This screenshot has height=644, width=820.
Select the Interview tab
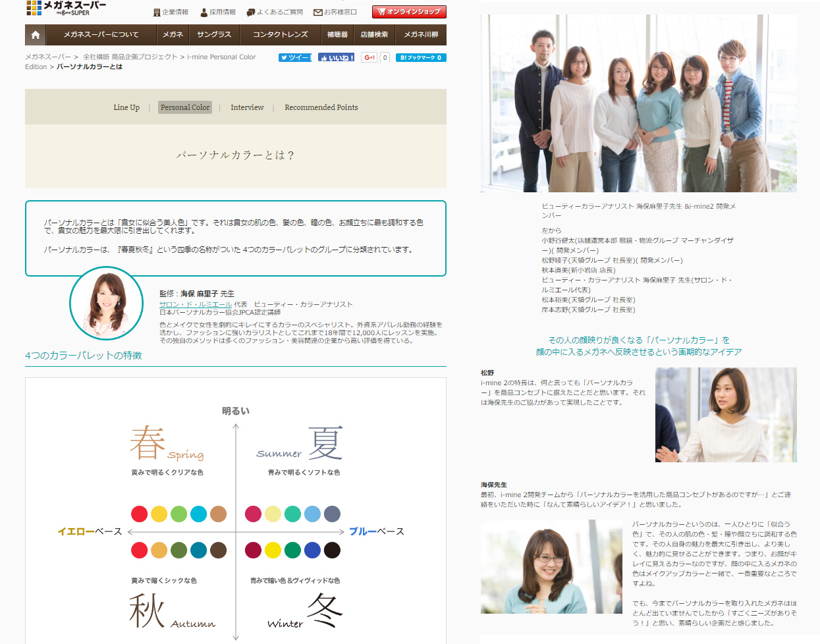pyautogui.click(x=247, y=107)
